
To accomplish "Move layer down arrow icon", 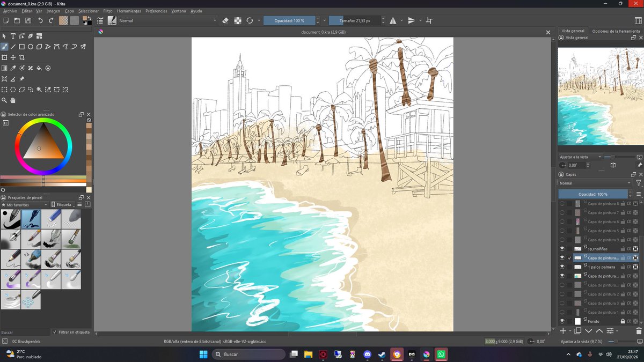I will (589, 331).
